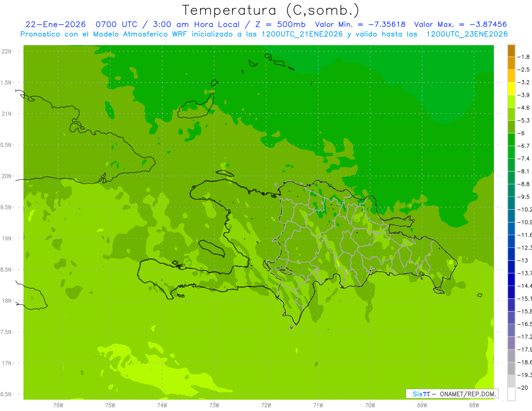This screenshot has width=532, height=411.
Task: Pick the yellow swatch between -3.2 and -3.9
Action: (511, 89)
